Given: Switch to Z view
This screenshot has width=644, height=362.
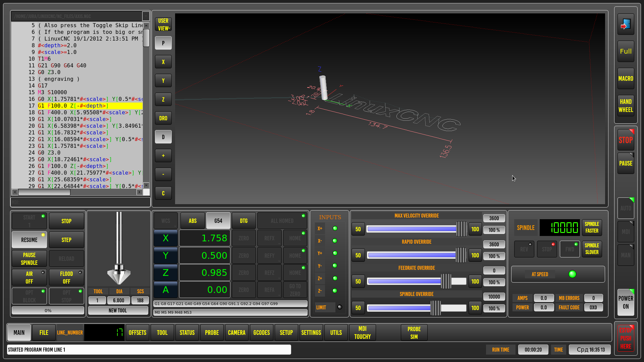Looking at the screenshot, I should [x=163, y=100].
